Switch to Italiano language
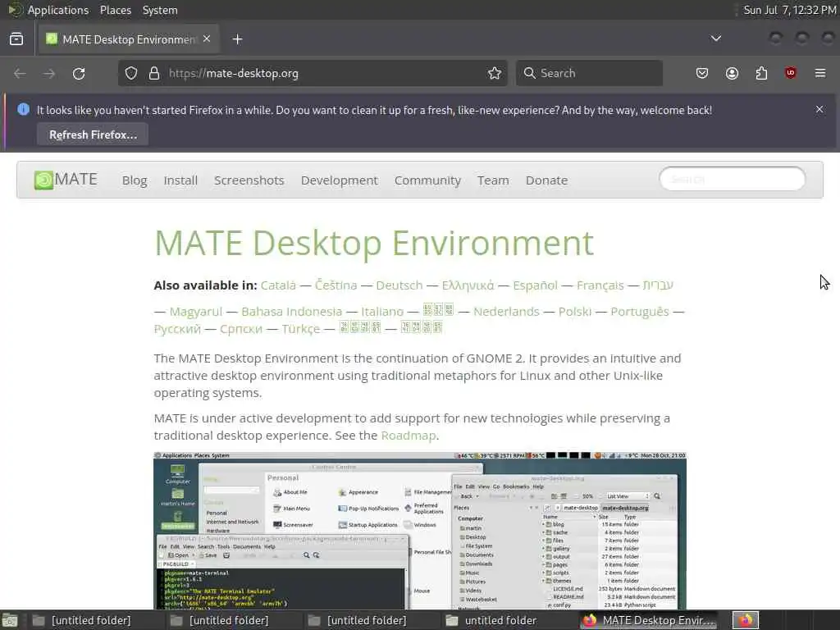Viewport: 840px width, 630px height. click(x=382, y=311)
